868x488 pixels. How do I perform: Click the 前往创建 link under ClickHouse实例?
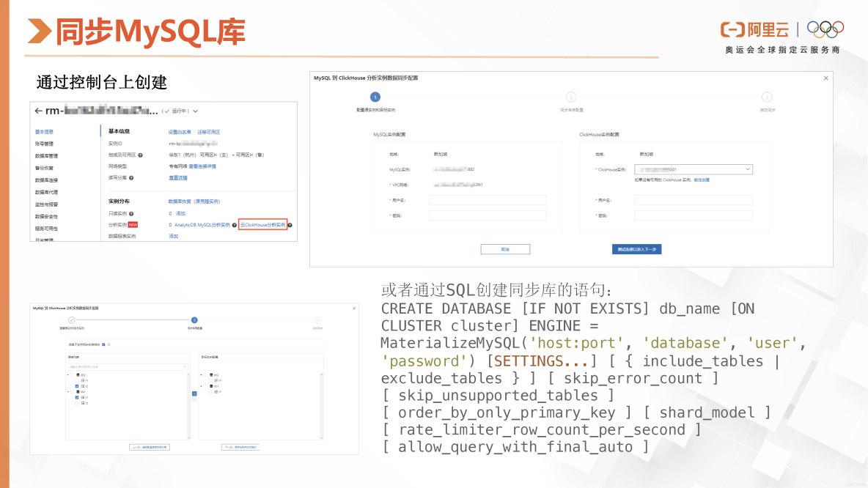[702, 180]
